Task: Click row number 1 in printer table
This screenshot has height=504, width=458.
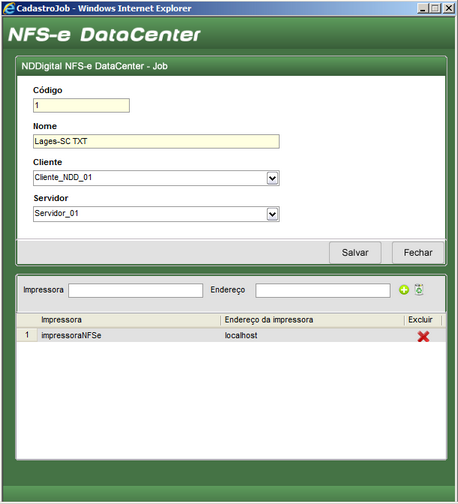Action: (x=27, y=335)
